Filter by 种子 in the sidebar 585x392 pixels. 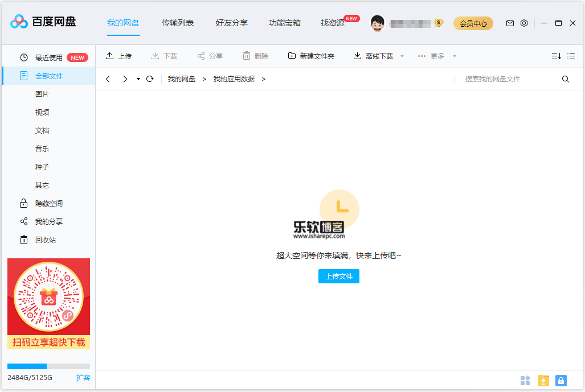(42, 167)
